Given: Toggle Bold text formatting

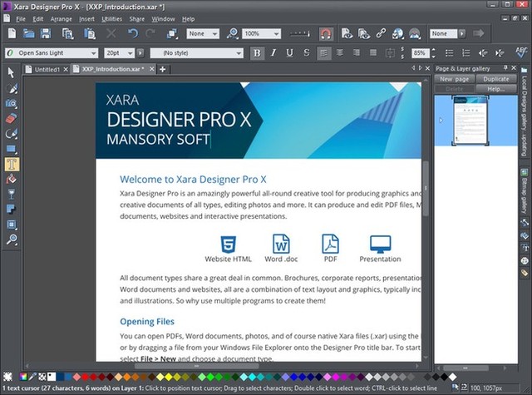Looking at the screenshot, I should coord(257,52).
